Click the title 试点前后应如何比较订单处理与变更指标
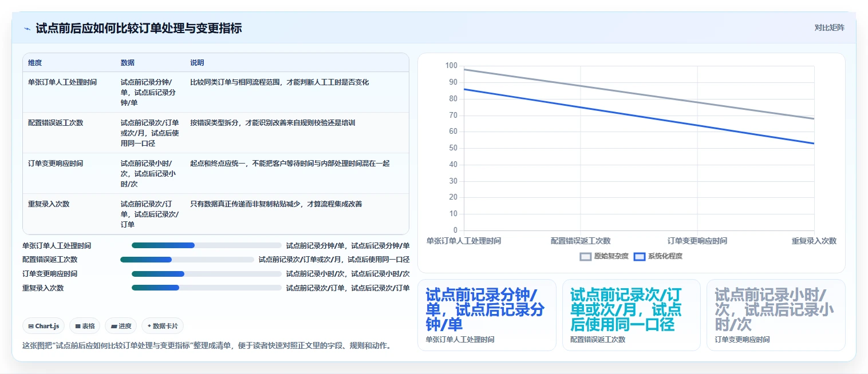The image size is (868, 374). click(139, 28)
